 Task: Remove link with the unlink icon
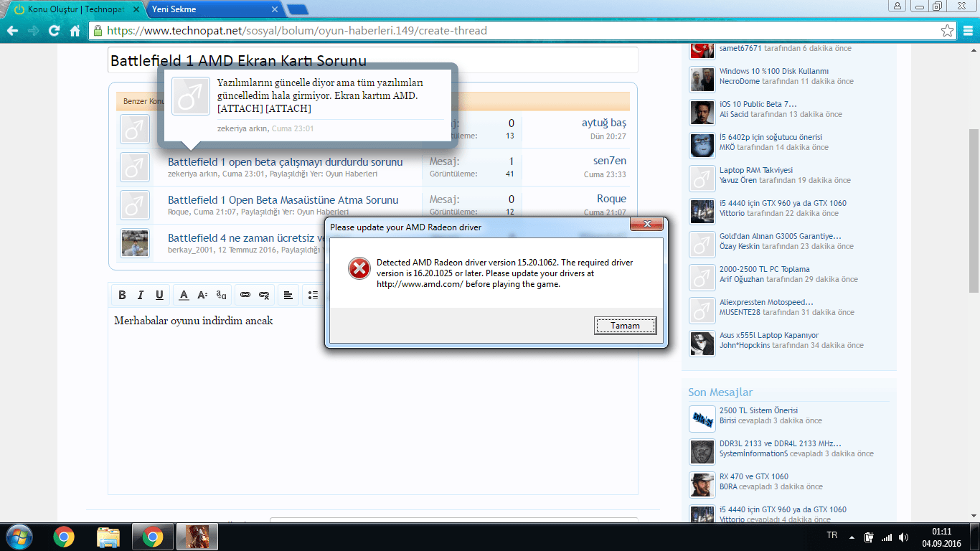(264, 295)
